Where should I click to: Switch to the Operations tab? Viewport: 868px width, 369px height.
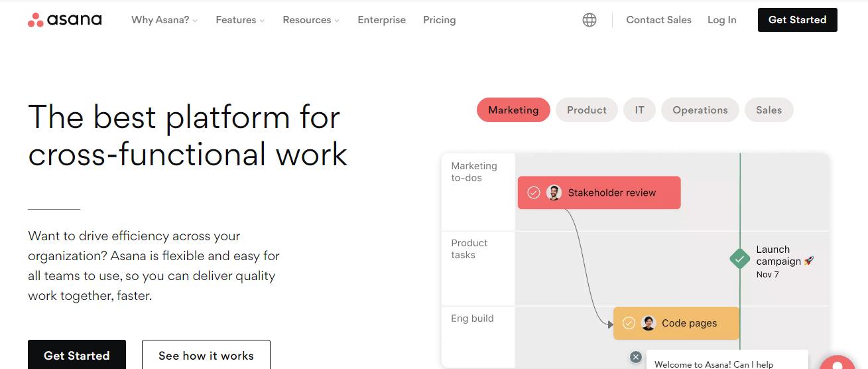point(700,110)
